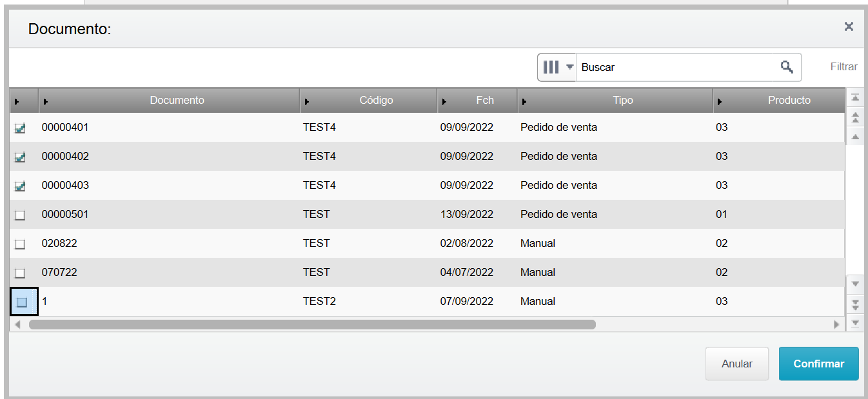The width and height of the screenshot is (868, 399).
Task: Click the Confirmar button
Action: point(819,364)
